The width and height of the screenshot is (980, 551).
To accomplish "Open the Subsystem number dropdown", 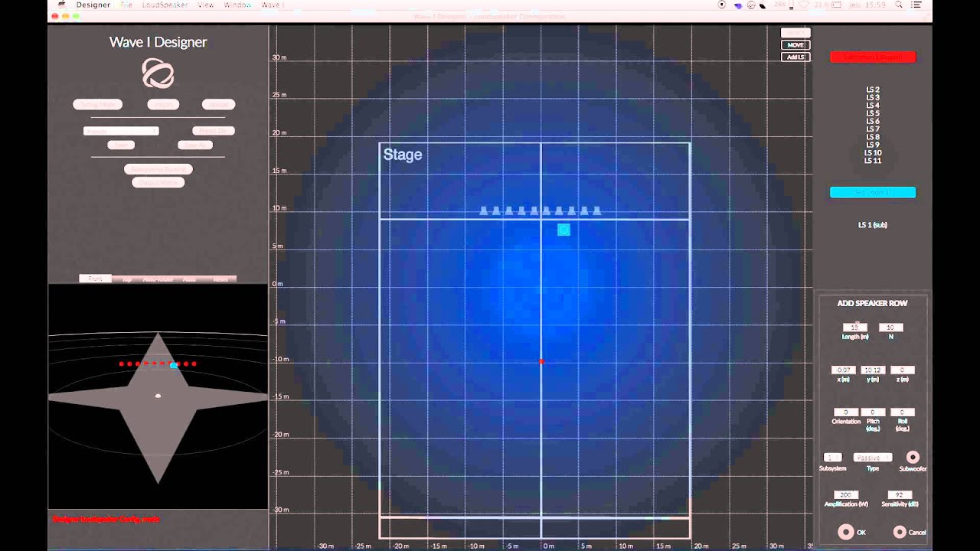I will coord(832,457).
